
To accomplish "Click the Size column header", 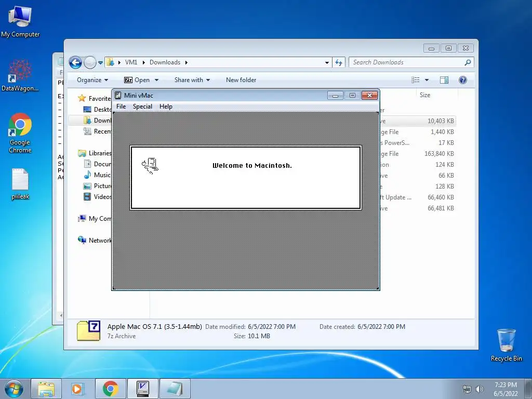I will click(425, 95).
